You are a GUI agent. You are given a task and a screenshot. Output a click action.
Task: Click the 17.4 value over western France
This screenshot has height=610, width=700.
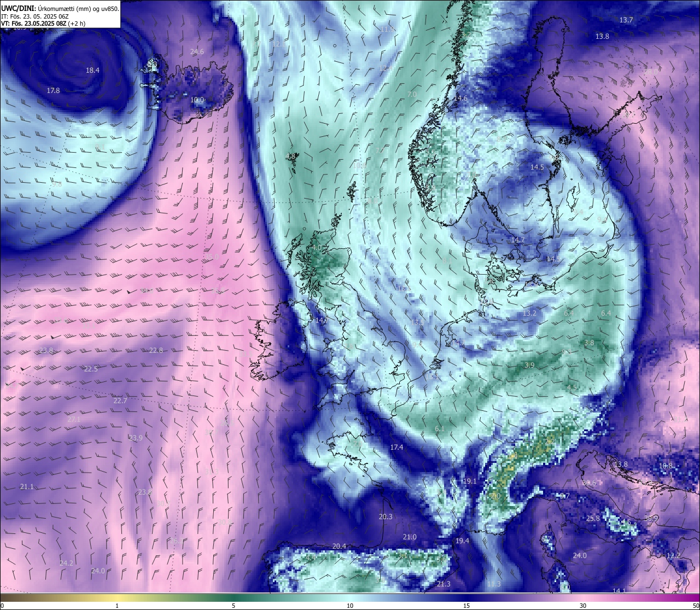tap(396, 447)
